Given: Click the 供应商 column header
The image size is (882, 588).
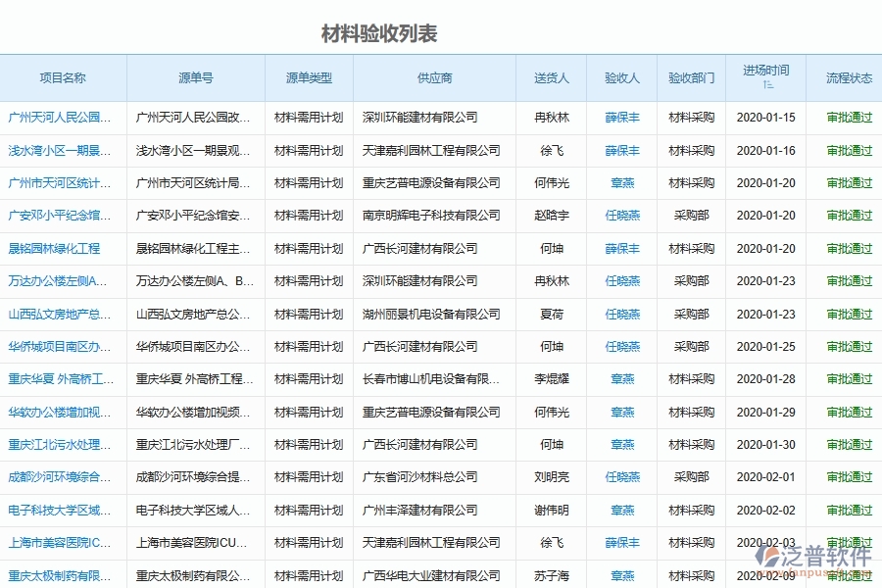Looking at the screenshot, I should [x=434, y=77].
